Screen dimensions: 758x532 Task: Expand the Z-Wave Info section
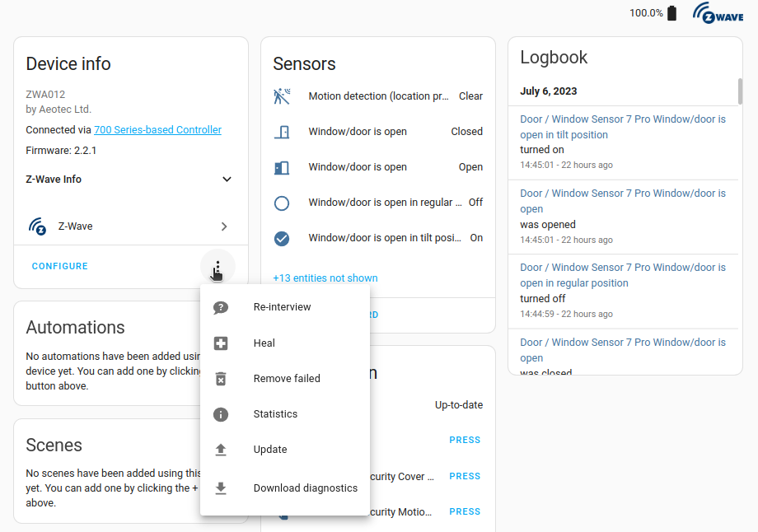coord(227,180)
